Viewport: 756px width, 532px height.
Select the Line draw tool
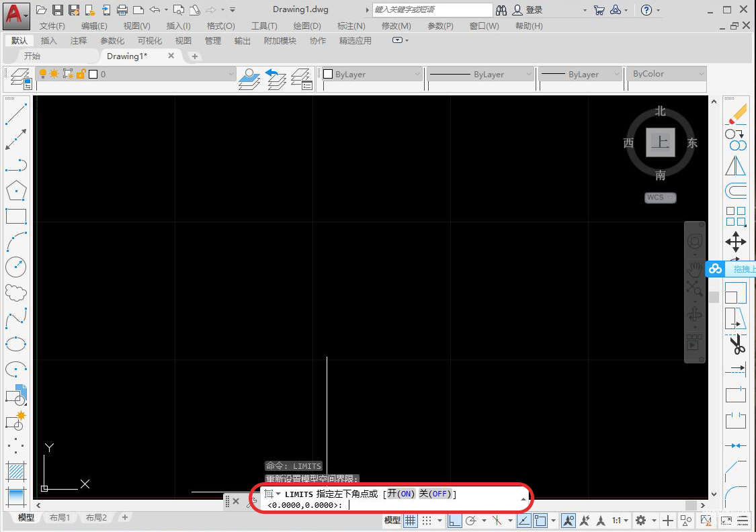tap(16, 114)
